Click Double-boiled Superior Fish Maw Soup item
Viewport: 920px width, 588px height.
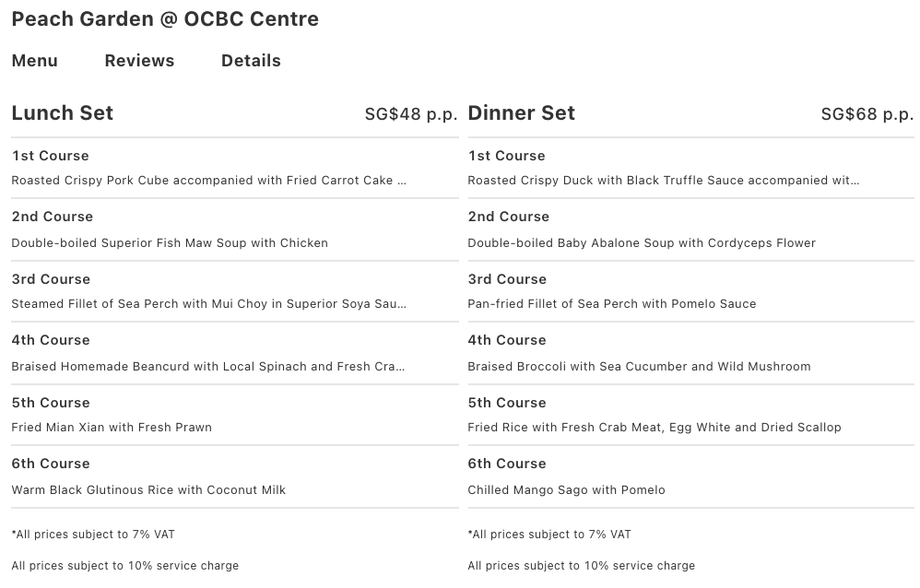(170, 243)
